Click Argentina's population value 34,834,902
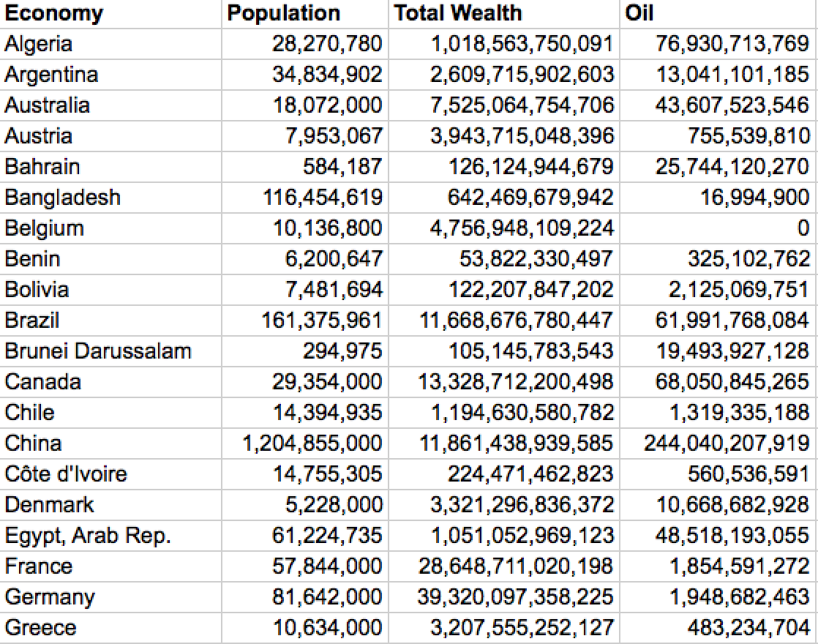 coord(327,75)
